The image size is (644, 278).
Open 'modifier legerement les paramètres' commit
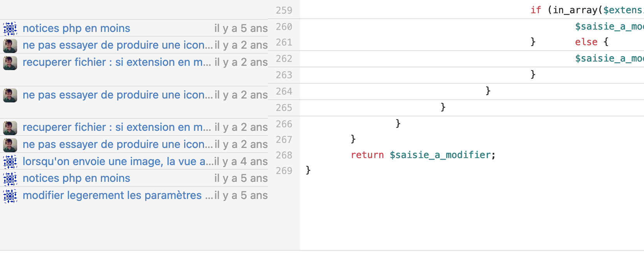click(x=118, y=195)
